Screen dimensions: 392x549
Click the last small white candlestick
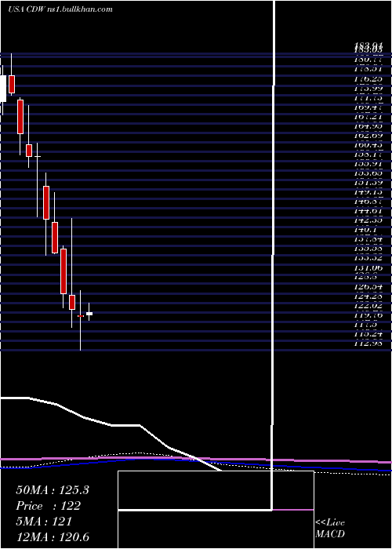pyautogui.click(x=89, y=314)
